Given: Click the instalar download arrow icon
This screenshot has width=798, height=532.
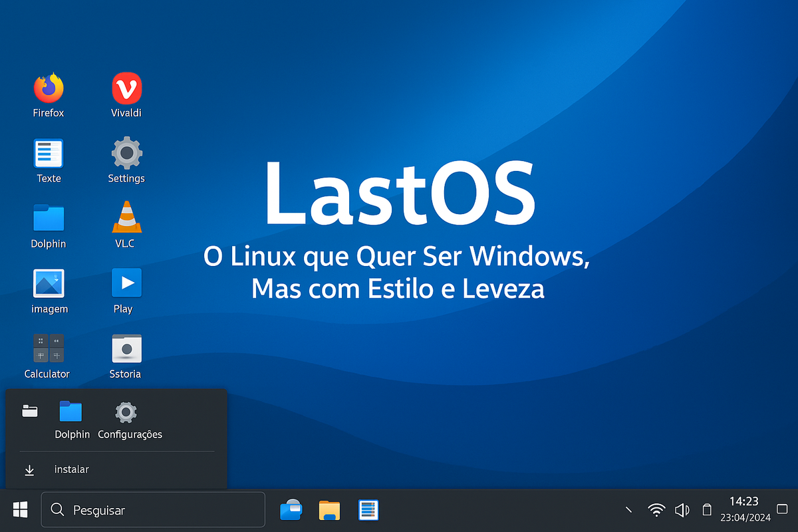Looking at the screenshot, I should pyautogui.click(x=29, y=470).
